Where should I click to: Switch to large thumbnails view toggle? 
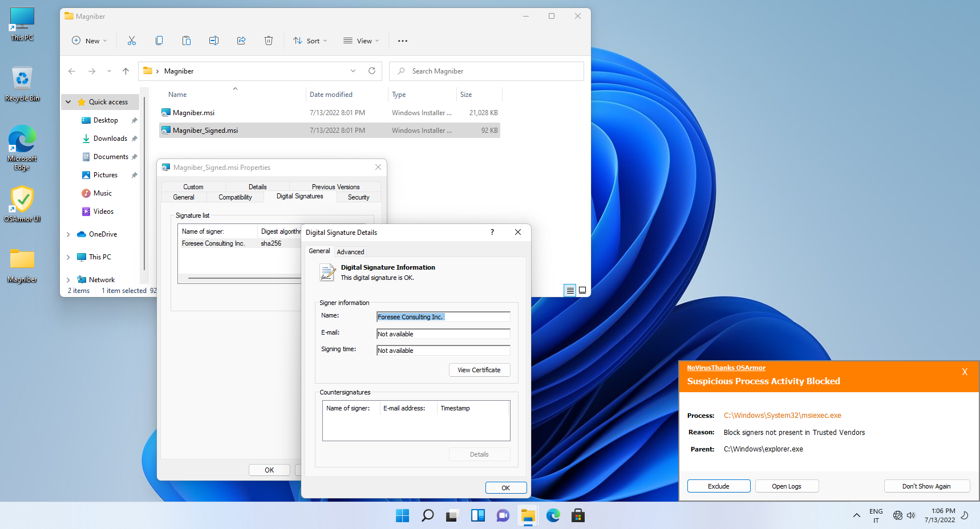point(582,290)
